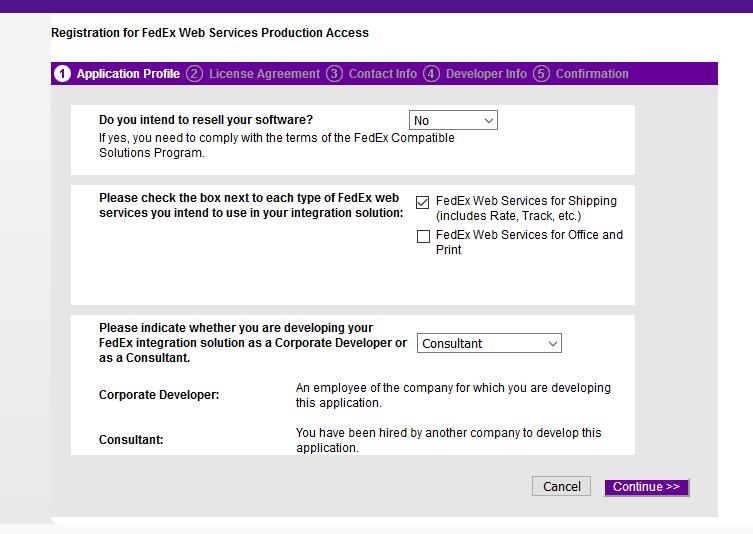Select the Confirmation step tab
The height and width of the screenshot is (534, 753).
coord(592,74)
